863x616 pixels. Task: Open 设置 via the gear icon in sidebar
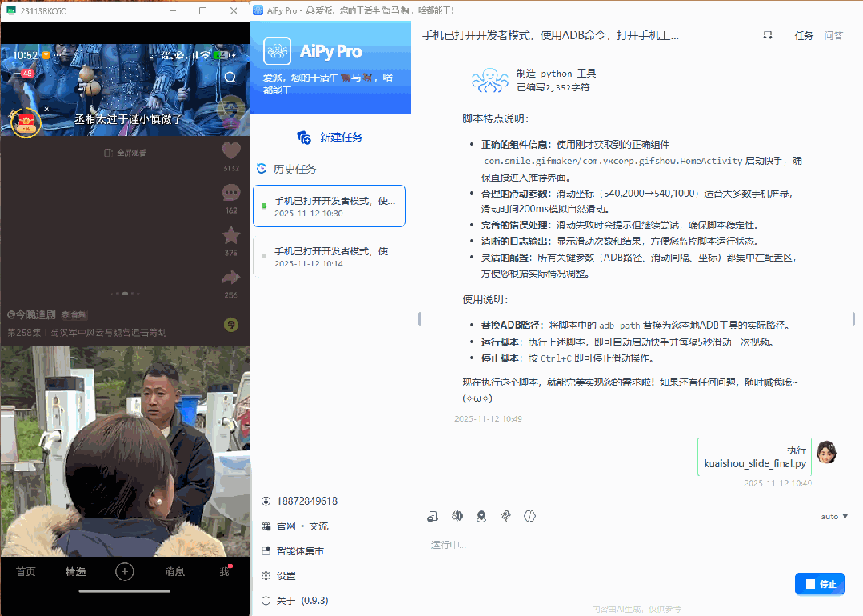267,575
